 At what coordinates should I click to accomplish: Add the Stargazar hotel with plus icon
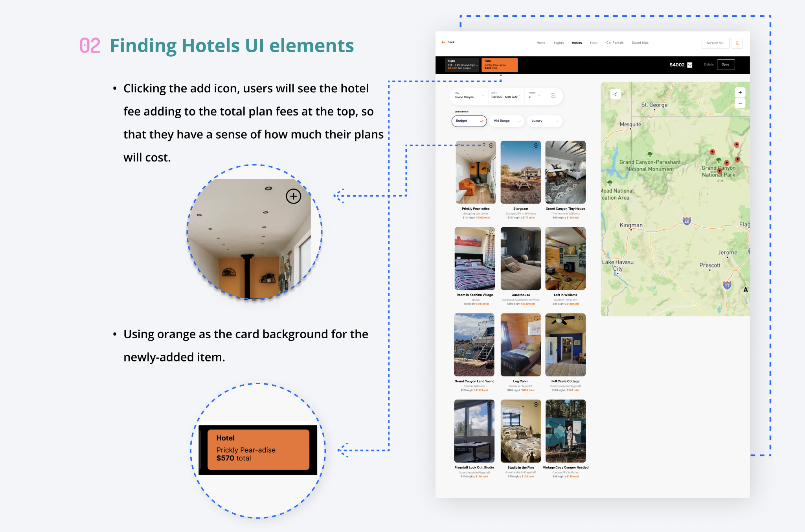pyautogui.click(x=536, y=146)
